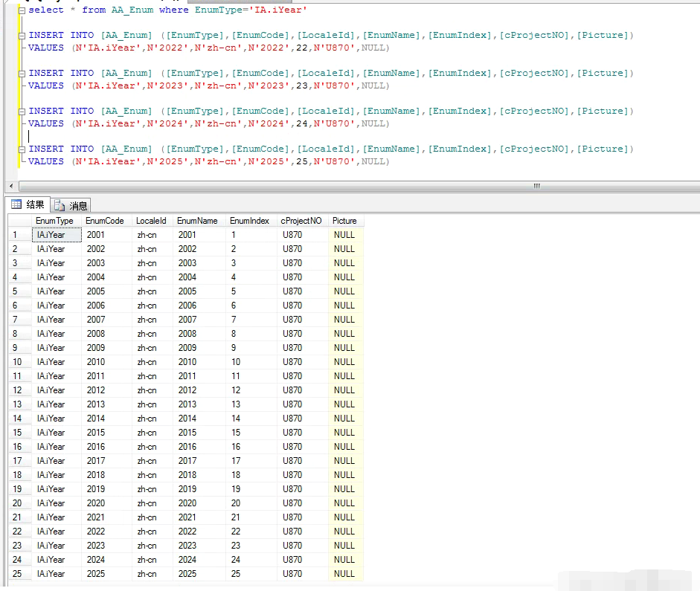700x591 pixels.
Task: Collapse the INSERT statement for 2022
Action: tap(22, 36)
